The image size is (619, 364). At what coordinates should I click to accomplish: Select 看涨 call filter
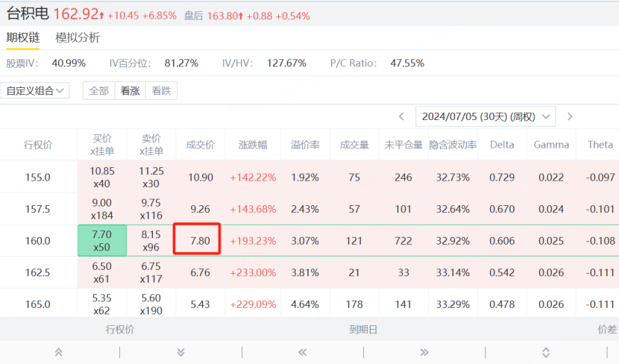130,91
